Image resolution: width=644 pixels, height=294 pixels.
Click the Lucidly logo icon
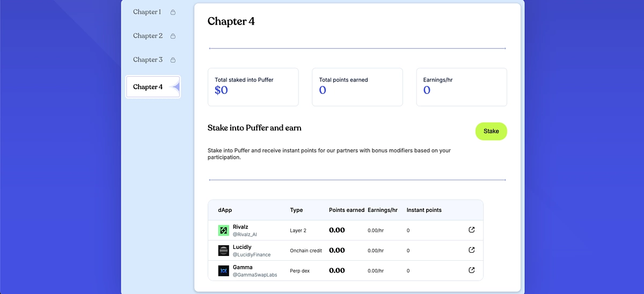click(224, 251)
